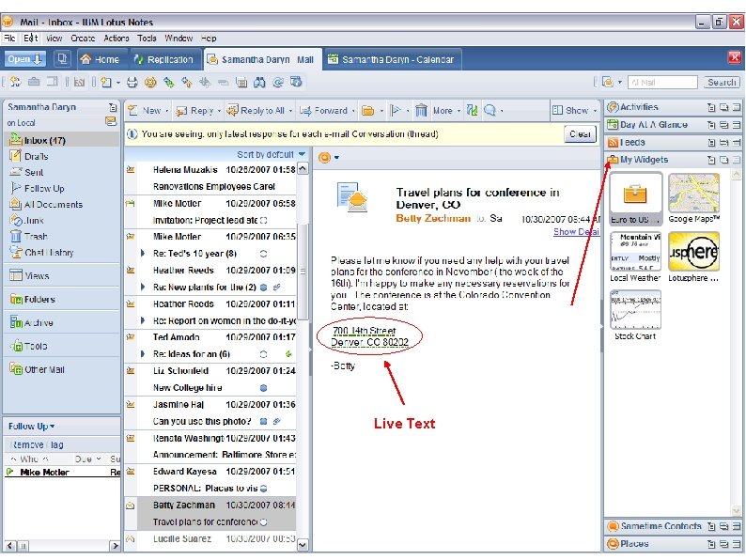The image size is (746, 560).
Task: Click the Forward button
Action: tap(323, 110)
